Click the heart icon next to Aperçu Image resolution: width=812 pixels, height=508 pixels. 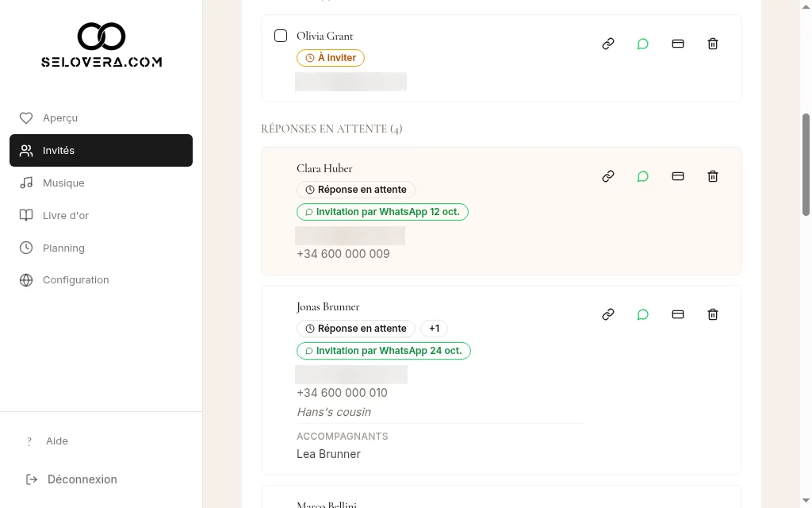[x=26, y=118]
